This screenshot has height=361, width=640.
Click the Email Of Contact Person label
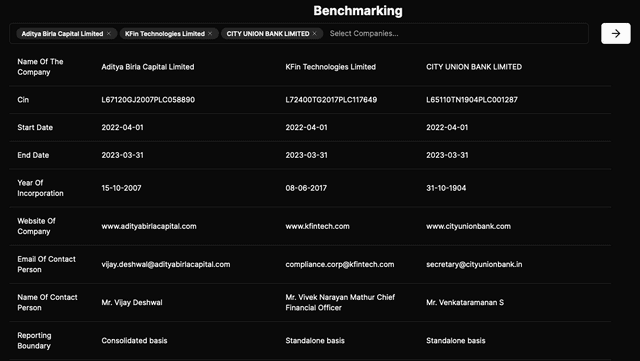(x=47, y=264)
